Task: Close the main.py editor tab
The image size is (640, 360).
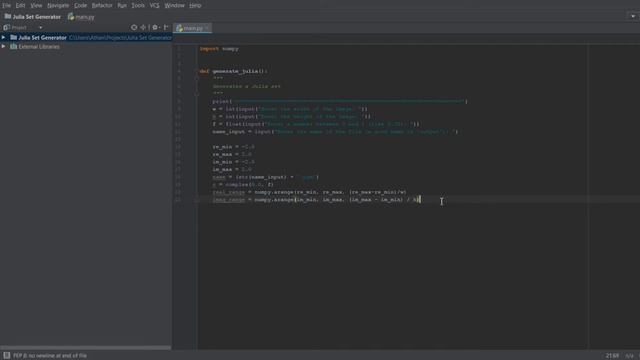Action: [x=207, y=28]
